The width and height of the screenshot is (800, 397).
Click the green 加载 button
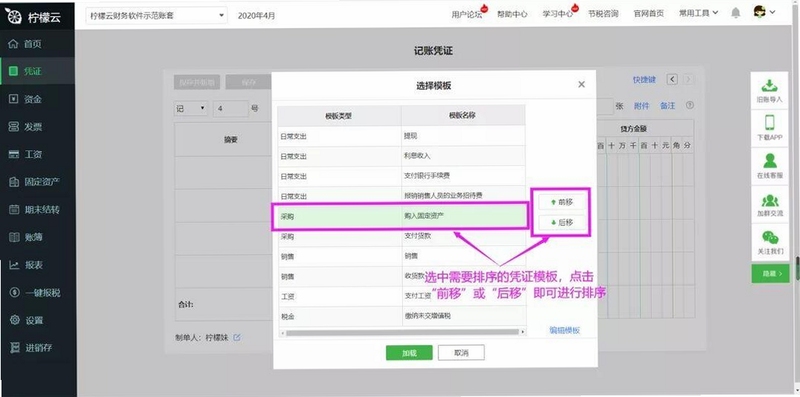point(409,353)
